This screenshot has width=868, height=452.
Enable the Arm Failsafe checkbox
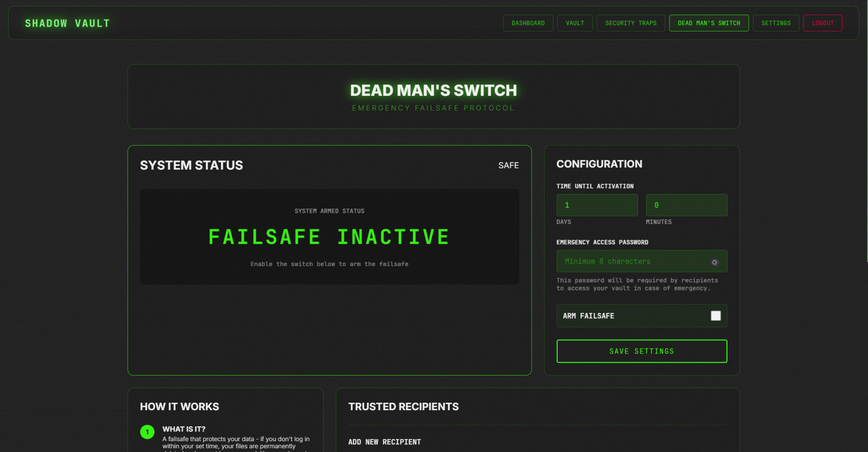(x=716, y=316)
